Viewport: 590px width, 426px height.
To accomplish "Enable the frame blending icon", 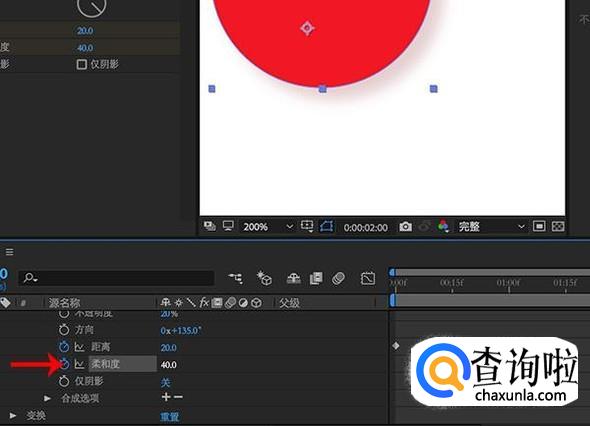I will (316, 278).
